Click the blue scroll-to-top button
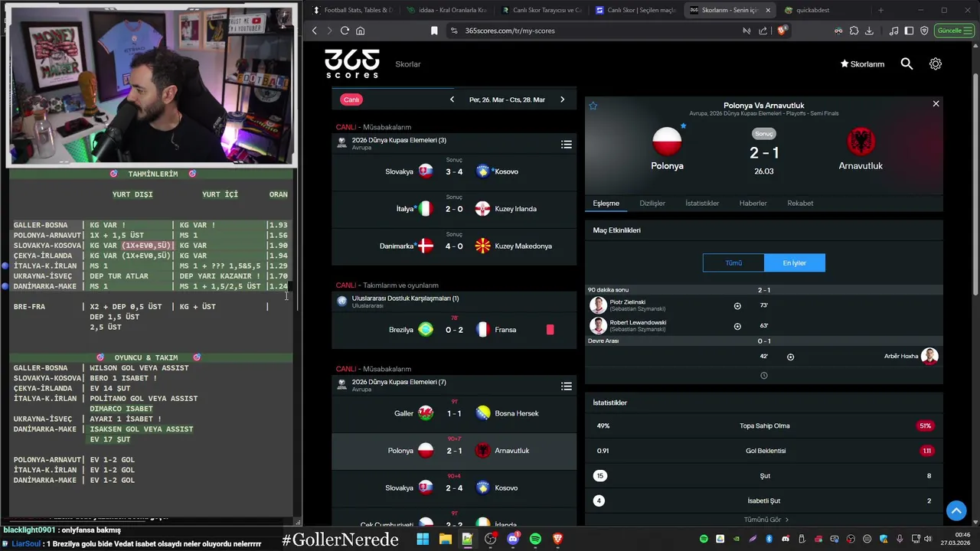 point(955,510)
